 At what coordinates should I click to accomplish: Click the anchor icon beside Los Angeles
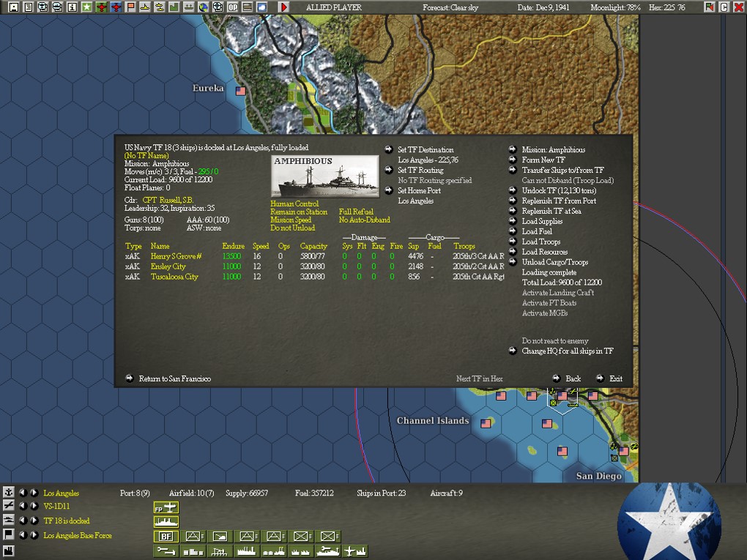[x=9, y=493]
